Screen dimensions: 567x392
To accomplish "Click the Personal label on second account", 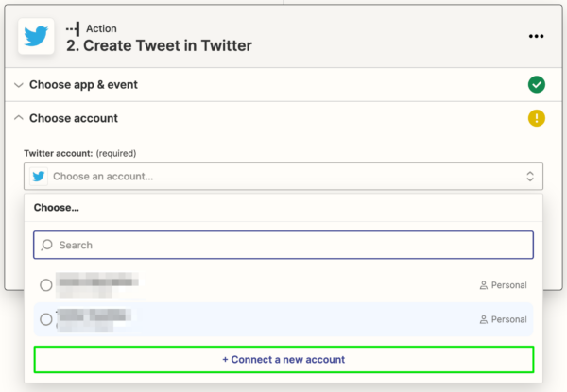I will coord(508,319).
